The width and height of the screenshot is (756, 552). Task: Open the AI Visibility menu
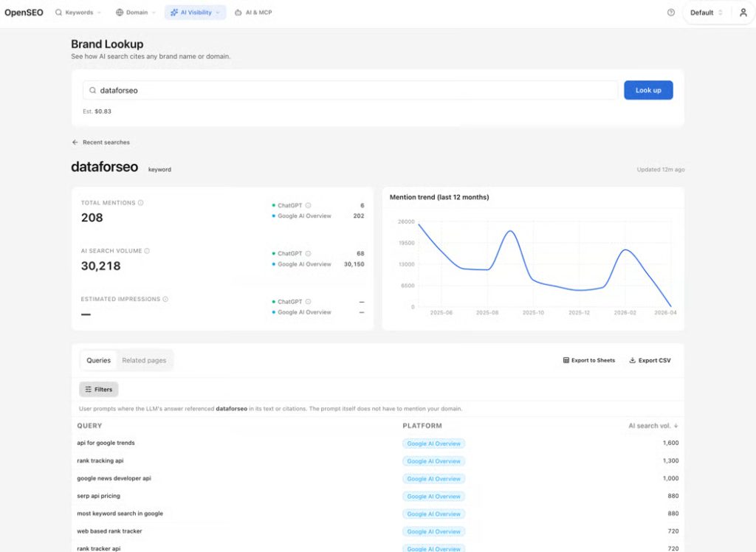pos(195,13)
